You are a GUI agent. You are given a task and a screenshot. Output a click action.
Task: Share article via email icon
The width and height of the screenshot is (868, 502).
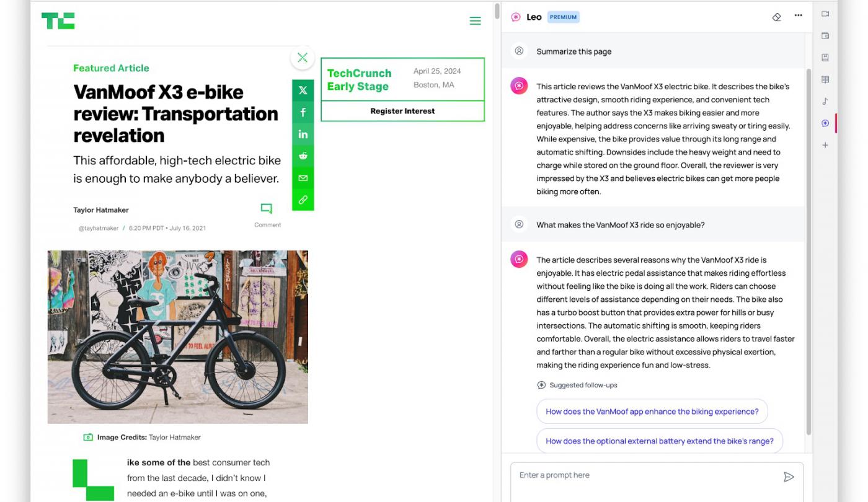tap(303, 178)
